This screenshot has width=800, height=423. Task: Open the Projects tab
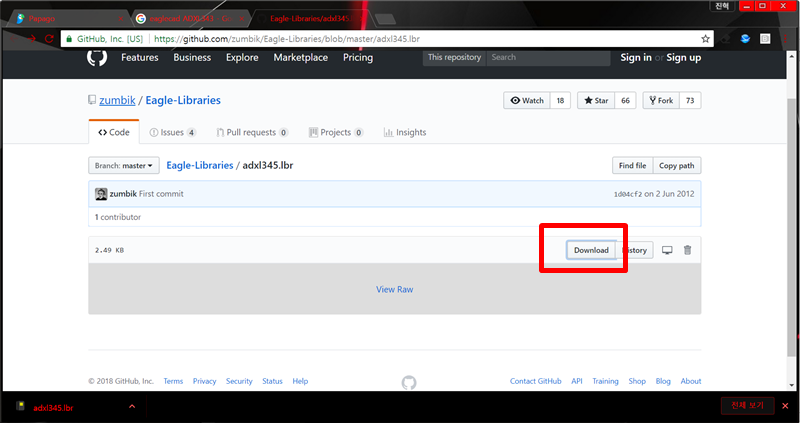point(336,132)
